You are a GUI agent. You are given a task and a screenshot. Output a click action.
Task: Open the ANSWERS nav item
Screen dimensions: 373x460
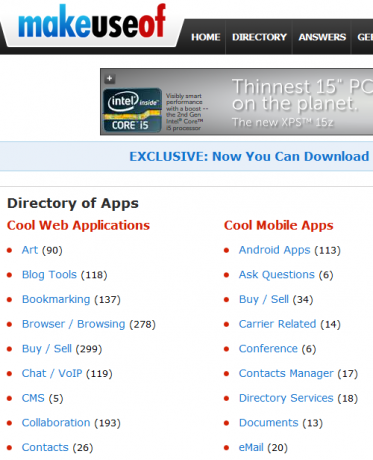322,37
